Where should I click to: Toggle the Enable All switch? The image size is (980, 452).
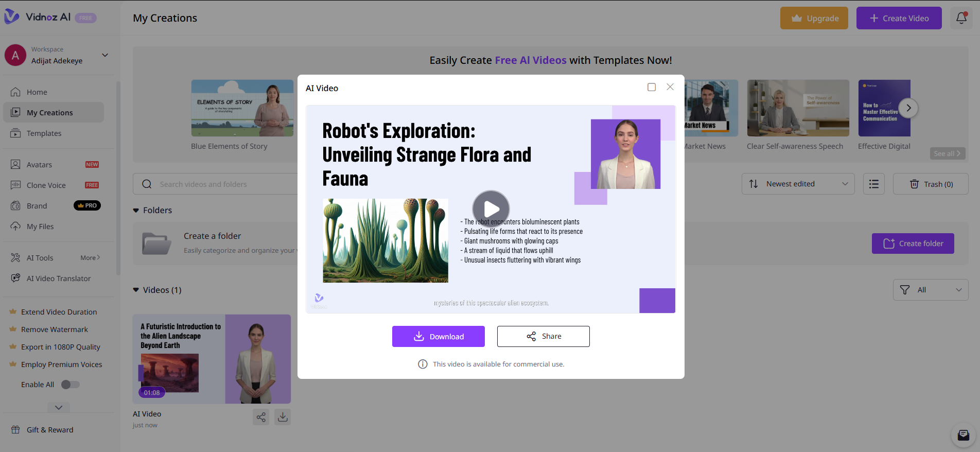[x=70, y=385]
